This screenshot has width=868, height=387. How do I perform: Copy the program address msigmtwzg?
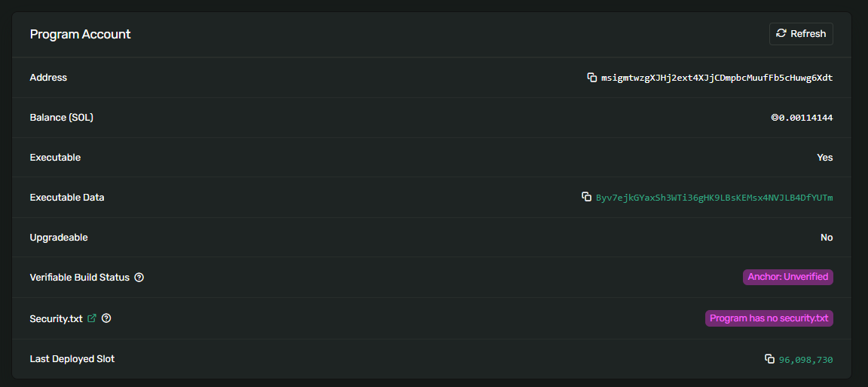592,78
